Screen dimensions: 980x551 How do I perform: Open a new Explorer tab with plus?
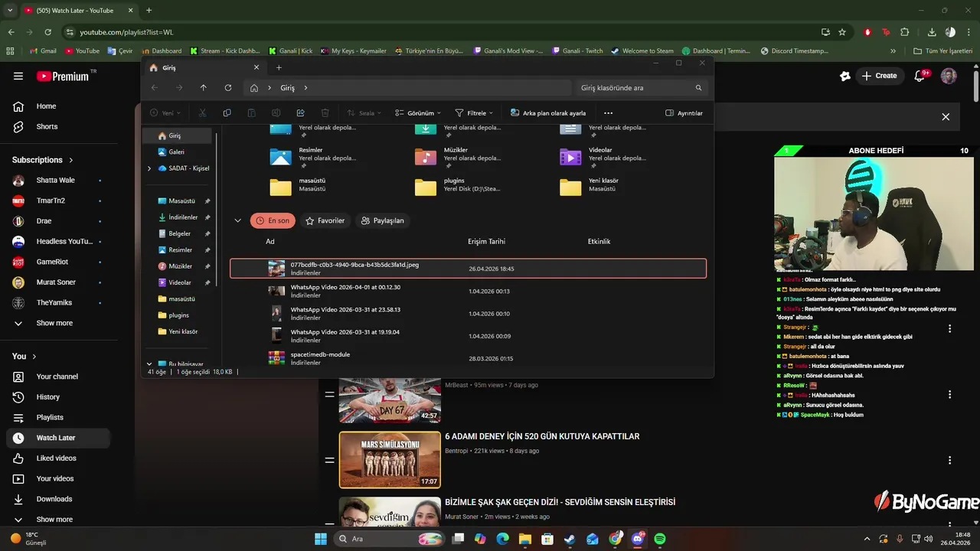(x=279, y=67)
